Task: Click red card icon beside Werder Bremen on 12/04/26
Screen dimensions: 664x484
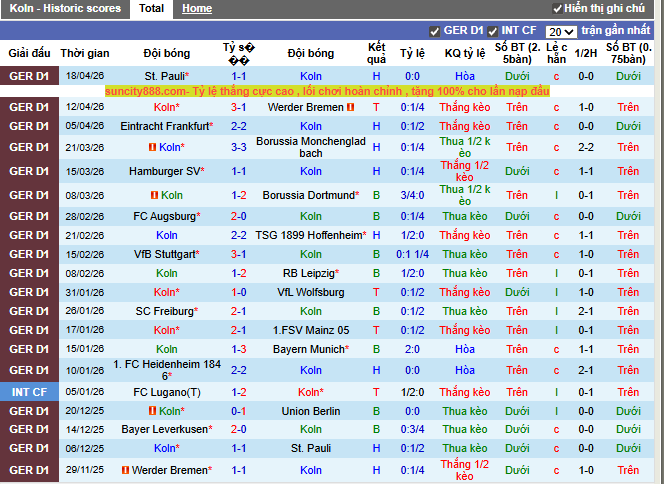Action: tap(350, 107)
